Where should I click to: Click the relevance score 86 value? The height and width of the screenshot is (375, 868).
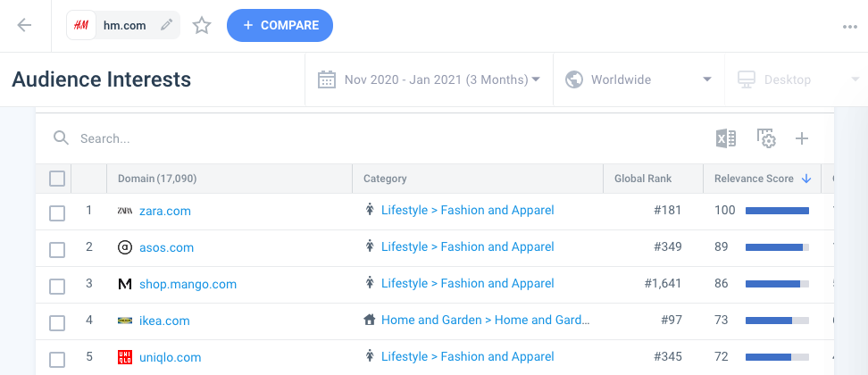click(x=722, y=283)
